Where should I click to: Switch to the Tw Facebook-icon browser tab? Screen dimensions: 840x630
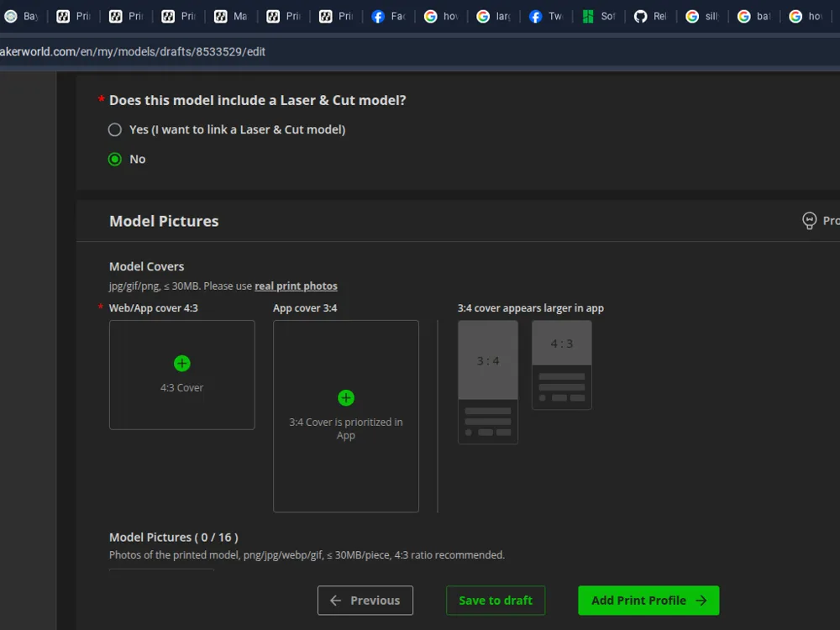coord(546,16)
